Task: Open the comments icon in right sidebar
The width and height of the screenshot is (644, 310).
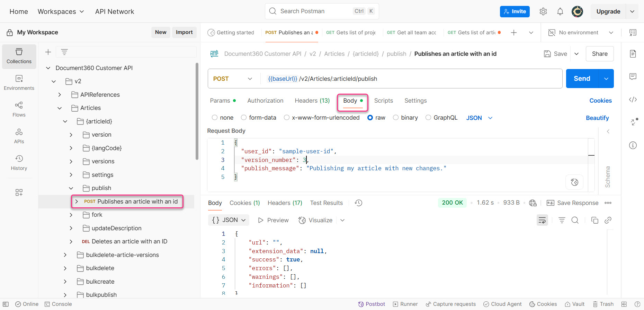Action: click(633, 77)
